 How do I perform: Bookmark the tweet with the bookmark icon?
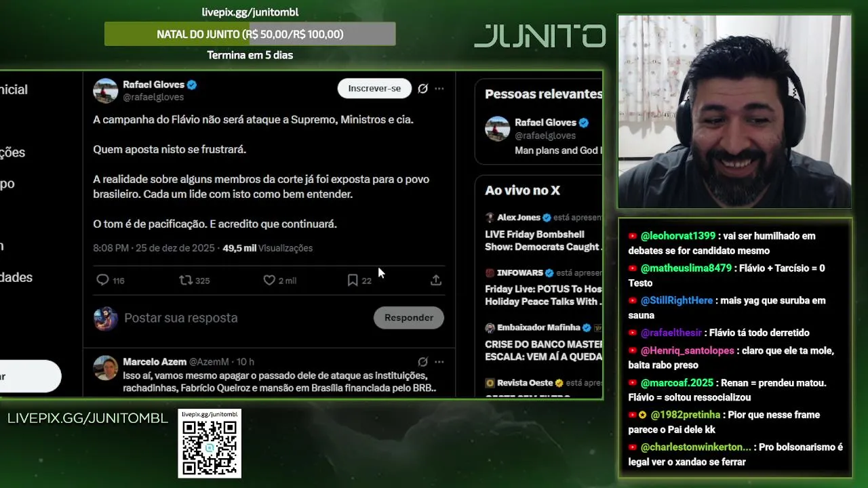pyautogui.click(x=353, y=280)
